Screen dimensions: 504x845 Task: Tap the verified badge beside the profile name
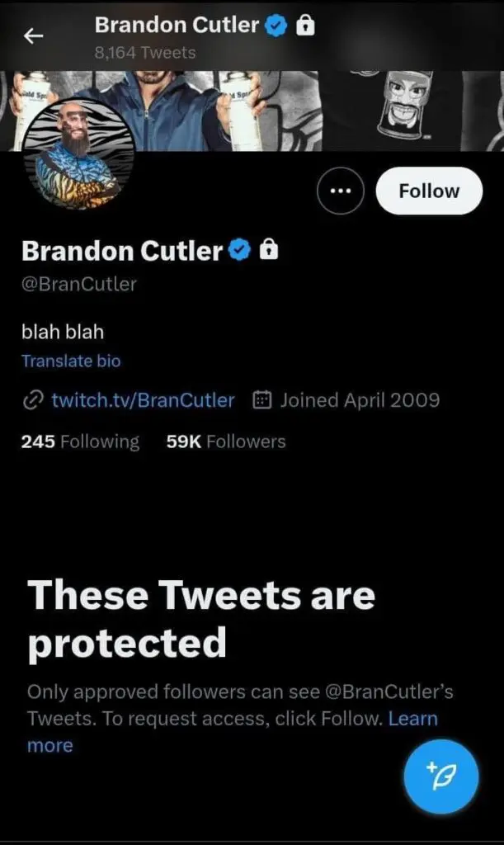click(x=240, y=250)
